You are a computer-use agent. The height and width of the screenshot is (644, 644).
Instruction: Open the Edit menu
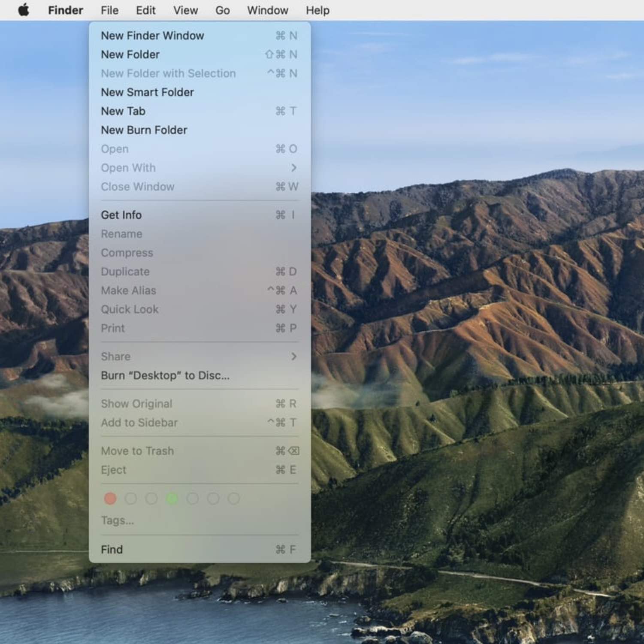point(145,10)
